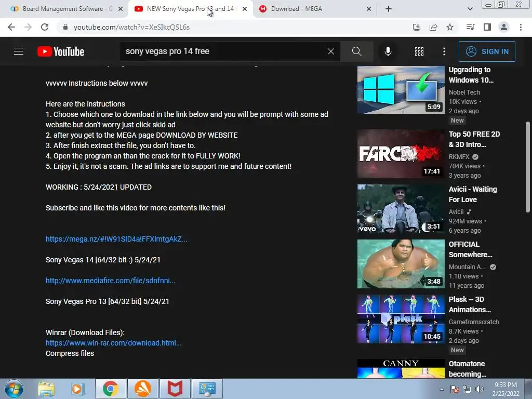This screenshot has width=532, height=399.
Task: Open media control icon in toolbar
Action: point(470,27)
